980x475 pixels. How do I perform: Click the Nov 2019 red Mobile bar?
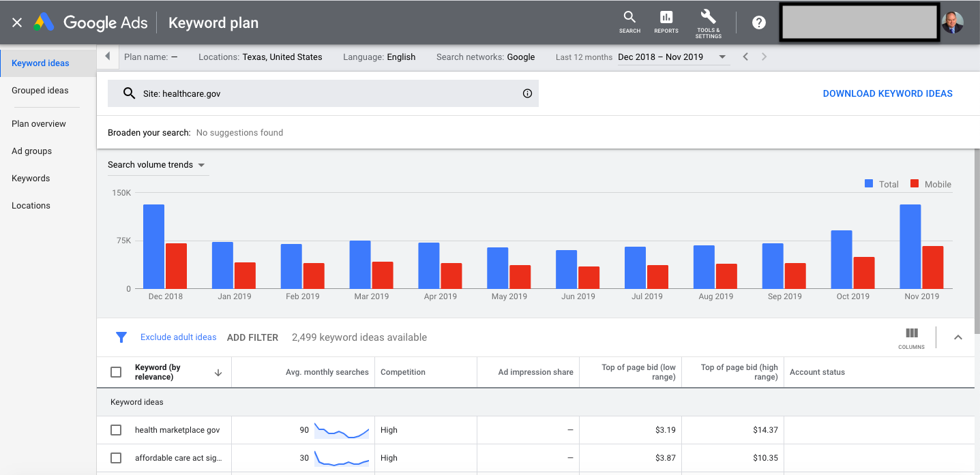(x=933, y=268)
